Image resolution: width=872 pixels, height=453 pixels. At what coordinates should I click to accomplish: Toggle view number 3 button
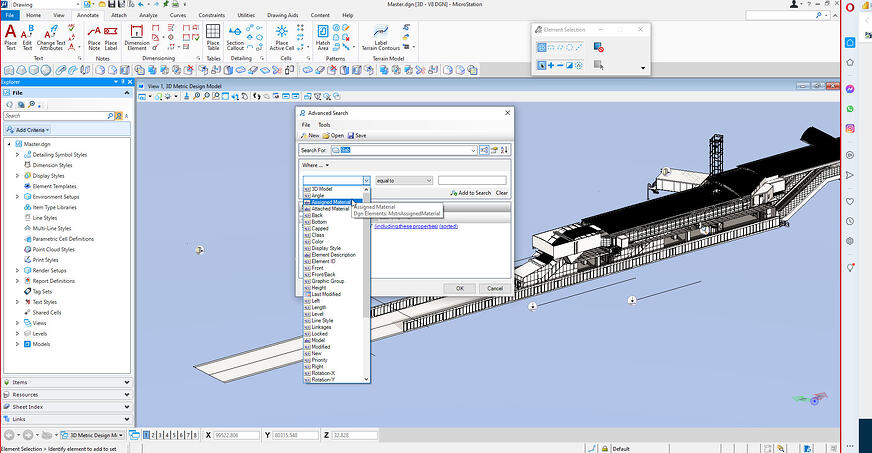tap(160, 435)
